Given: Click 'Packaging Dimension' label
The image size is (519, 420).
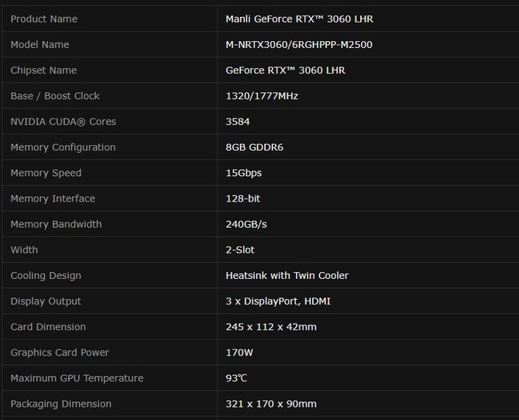Looking at the screenshot, I should tap(61, 404).
